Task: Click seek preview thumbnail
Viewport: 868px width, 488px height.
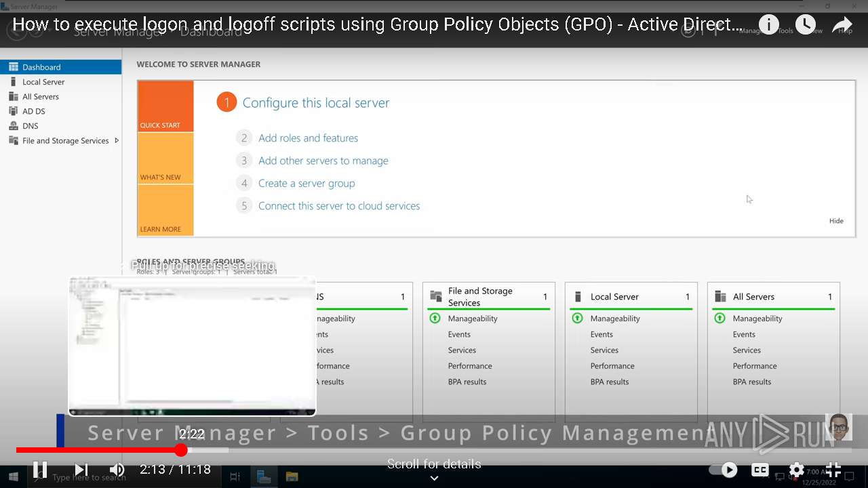Action: [x=192, y=346]
